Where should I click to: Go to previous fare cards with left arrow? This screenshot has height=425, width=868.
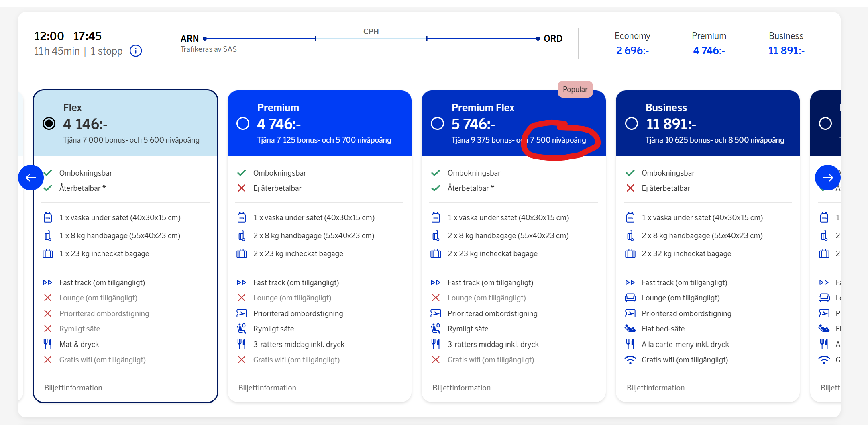tap(31, 178)
